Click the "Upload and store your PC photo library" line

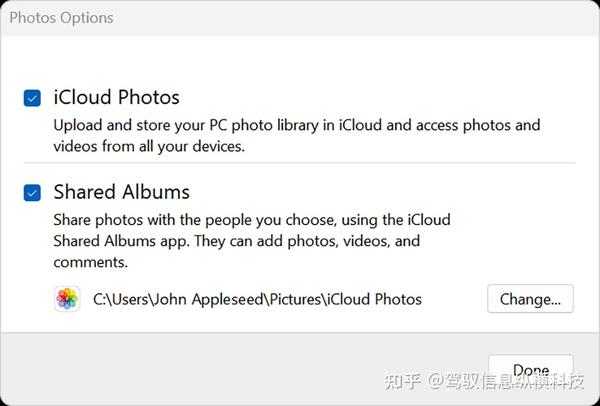[296, 125]
